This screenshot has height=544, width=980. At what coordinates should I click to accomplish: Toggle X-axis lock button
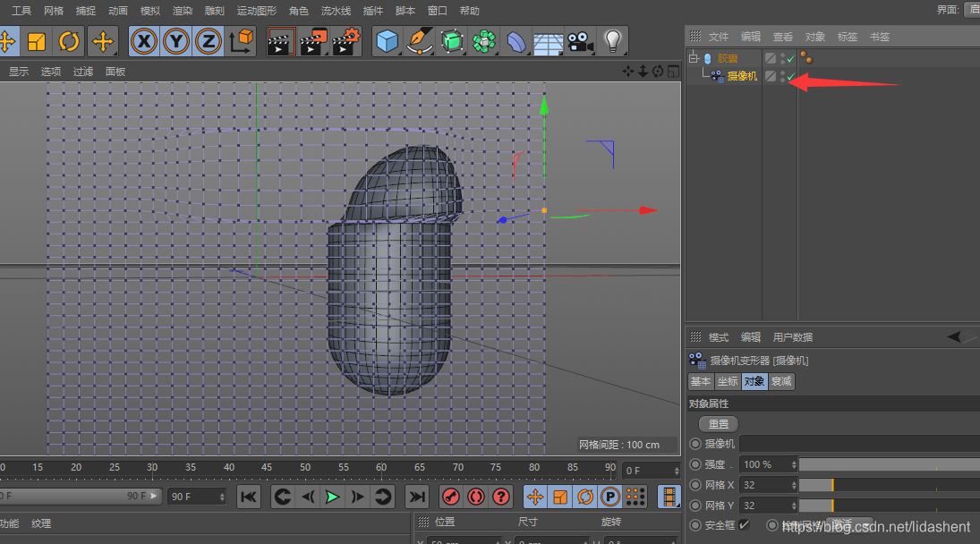click(x=145, y=41)
